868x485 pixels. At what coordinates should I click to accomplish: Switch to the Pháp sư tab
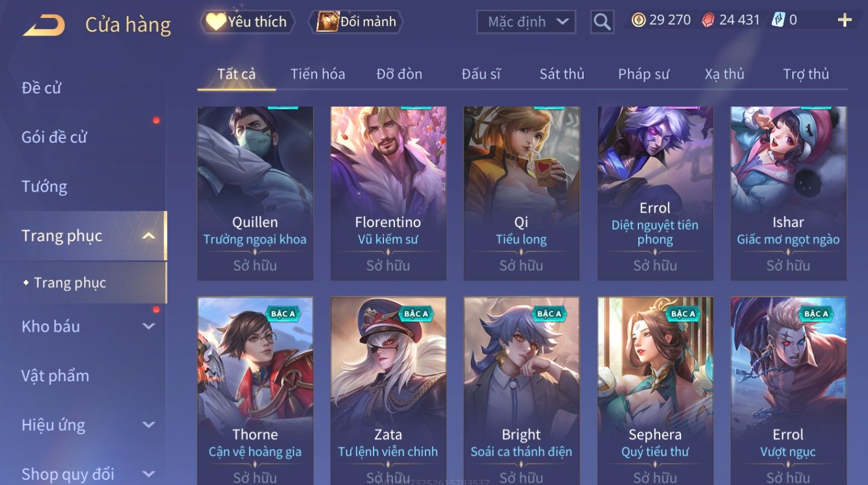(x=644, y=74)
